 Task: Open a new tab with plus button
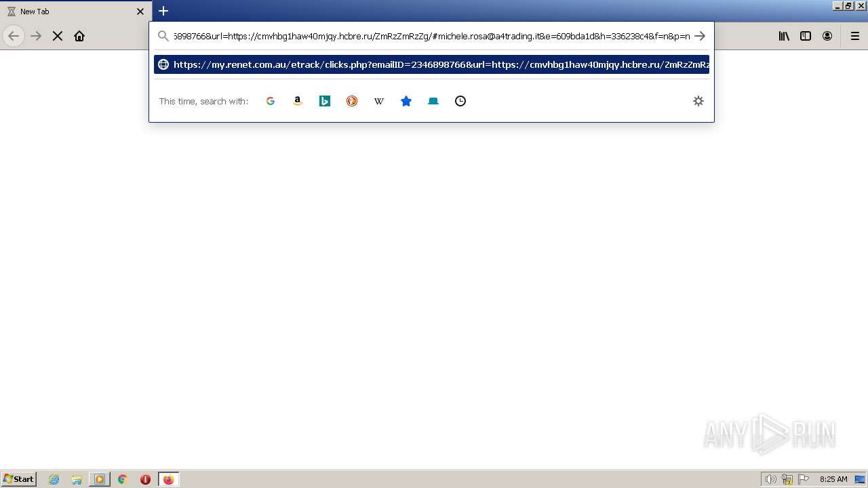pos(163,11)
